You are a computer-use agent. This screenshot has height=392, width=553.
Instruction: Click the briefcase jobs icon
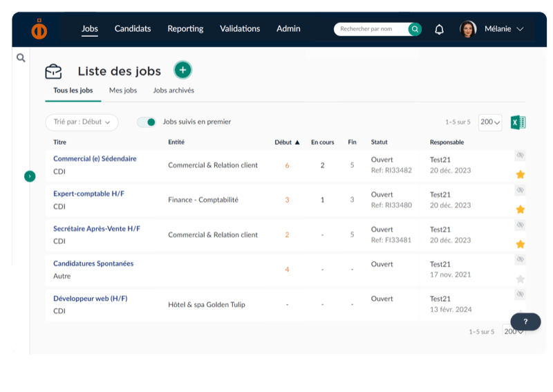[54, 71]
